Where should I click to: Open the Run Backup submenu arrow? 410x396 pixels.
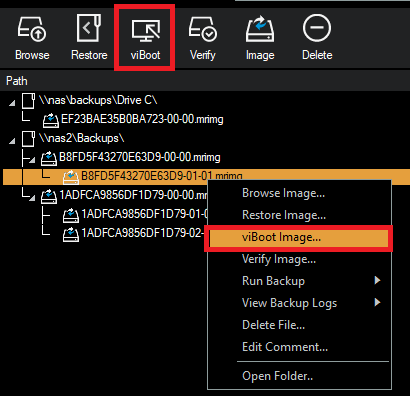tap(377, 280)
